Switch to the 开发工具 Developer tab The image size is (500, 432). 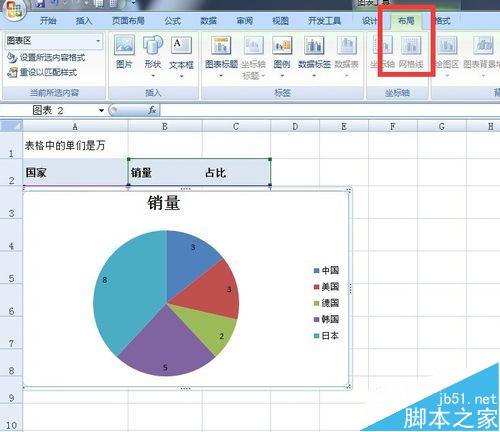[324, 21]
